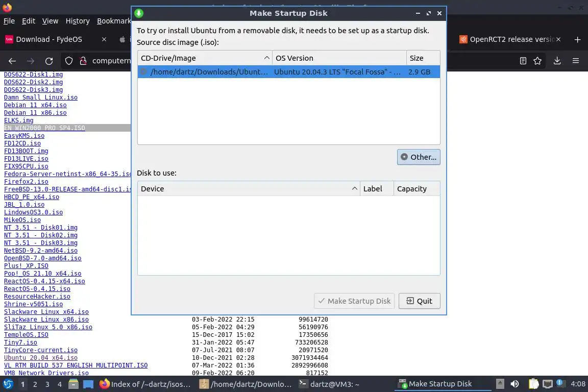This screenshot has width=588, height=392.
Task: Open Firefox Bookmarks menu
Action: (x=114, y=21)
